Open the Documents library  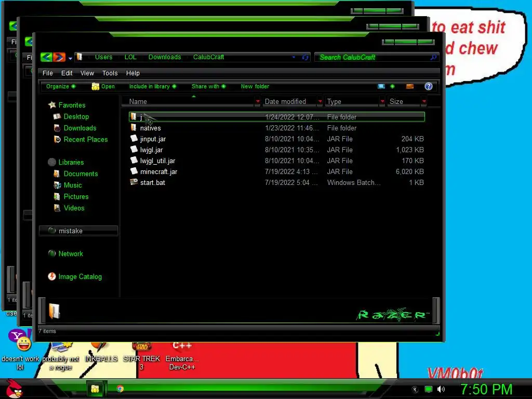81,174
